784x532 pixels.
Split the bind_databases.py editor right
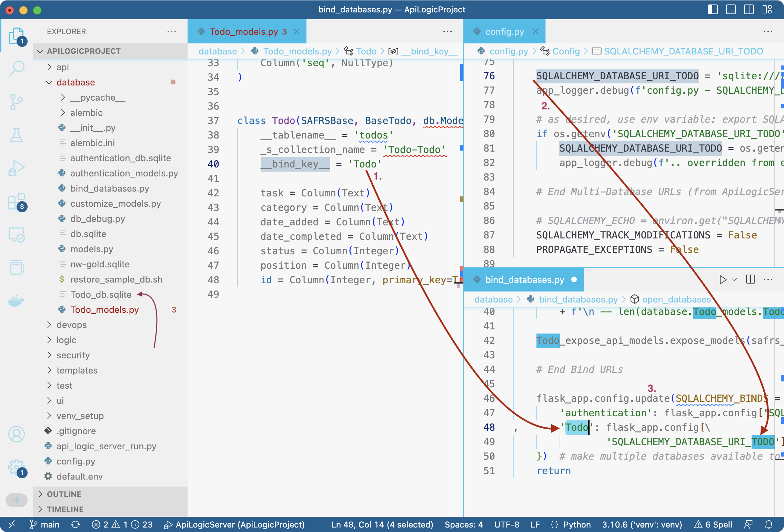pos(751,279)
